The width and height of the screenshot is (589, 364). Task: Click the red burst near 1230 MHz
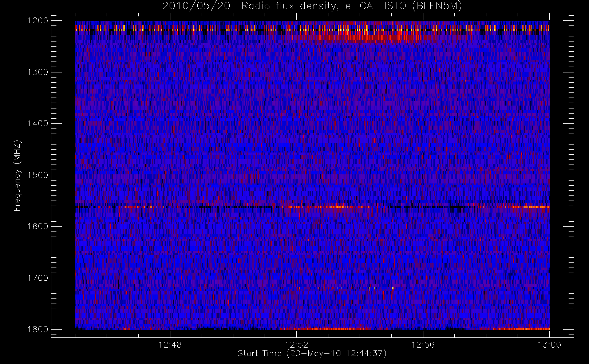click(375, 36)
